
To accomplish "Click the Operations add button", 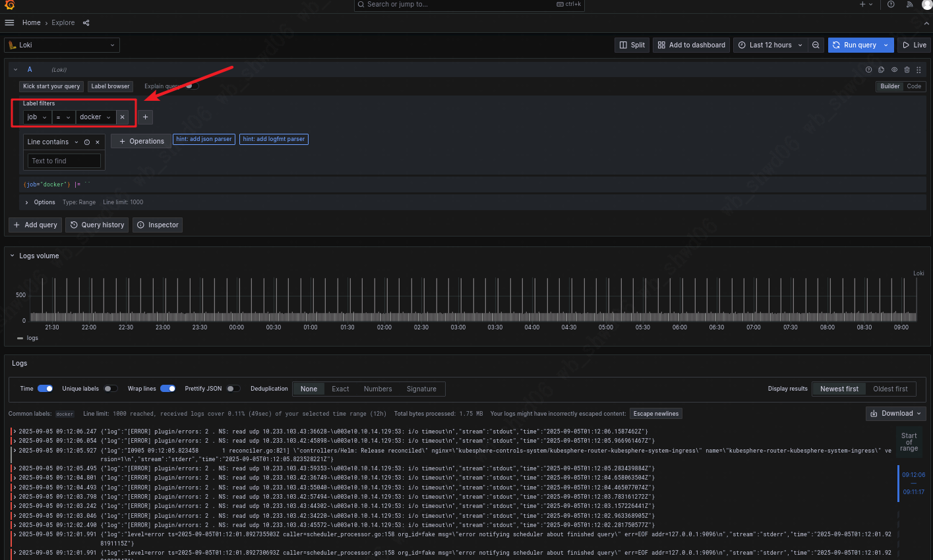I will click(x=141, y=141).
